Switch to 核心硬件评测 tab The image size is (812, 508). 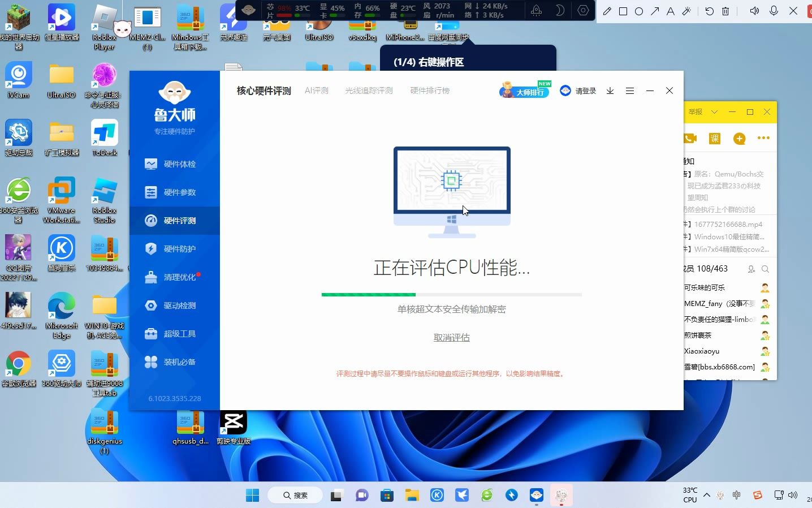coord(264,91)
